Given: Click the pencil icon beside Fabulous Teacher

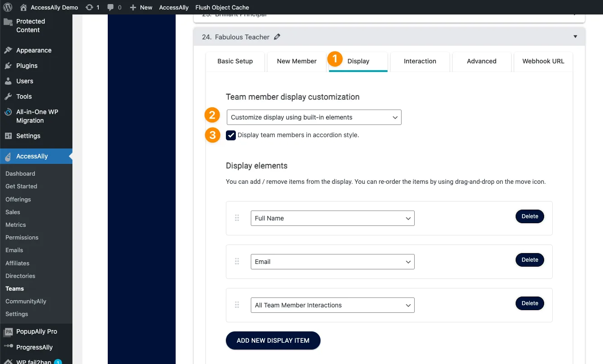Looking at the screenshot, I should pyautogui.click(x=277, y=37).
